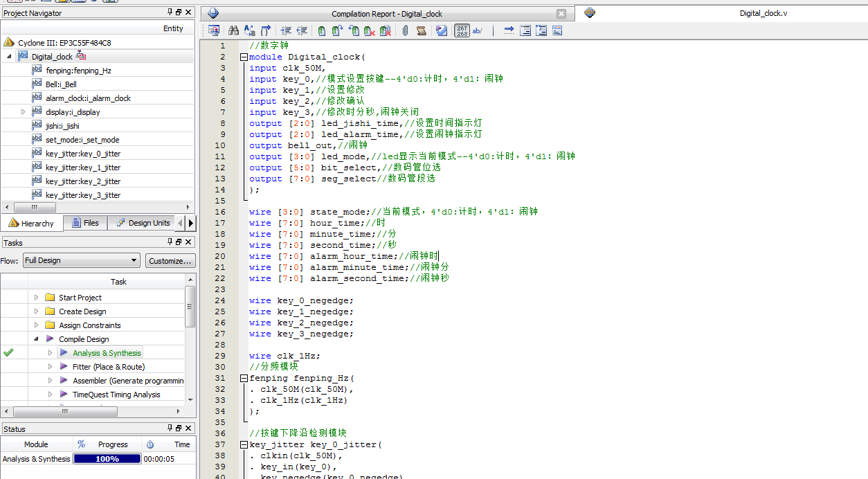This screenshot has height=479, width=868.
Task: Collapse the module Digital_clock code fold box
Action: [244, 57]
